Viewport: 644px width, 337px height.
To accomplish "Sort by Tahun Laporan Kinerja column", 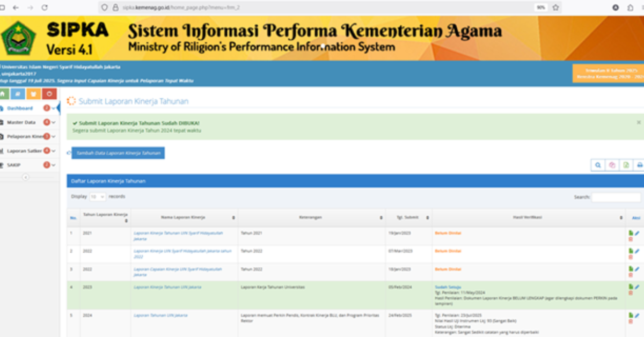I will (x=105, y=217).
